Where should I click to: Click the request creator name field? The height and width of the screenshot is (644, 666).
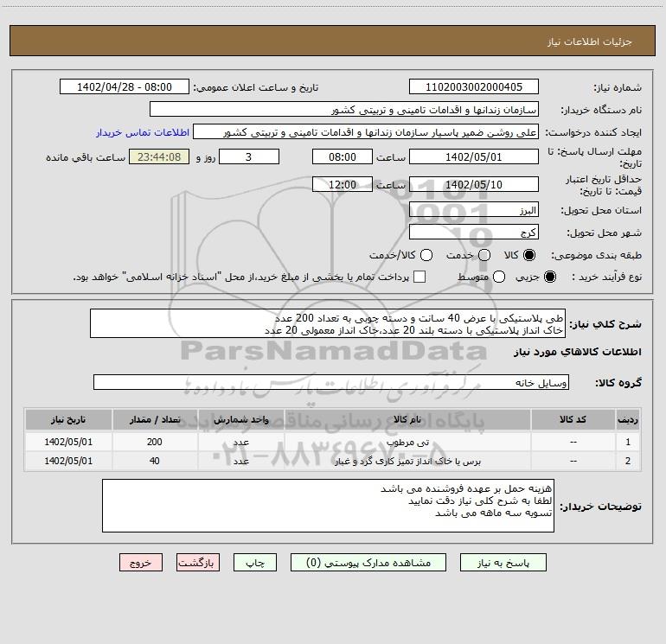tap(366, 131)
